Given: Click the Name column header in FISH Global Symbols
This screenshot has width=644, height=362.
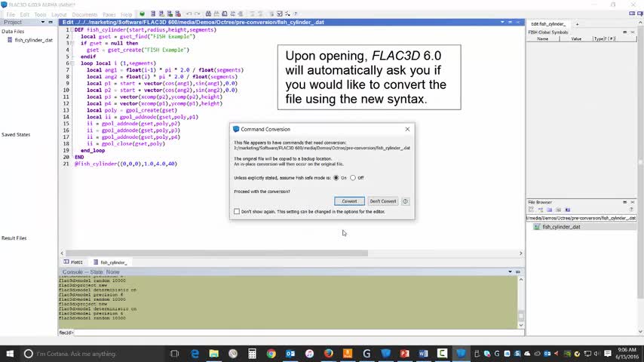Looking at the screenshot, I should point(542,39).
